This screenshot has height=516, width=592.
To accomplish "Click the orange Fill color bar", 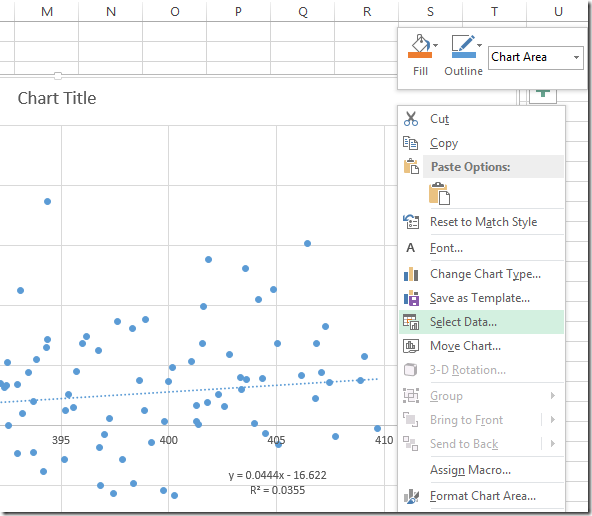I will coord(420,55).
